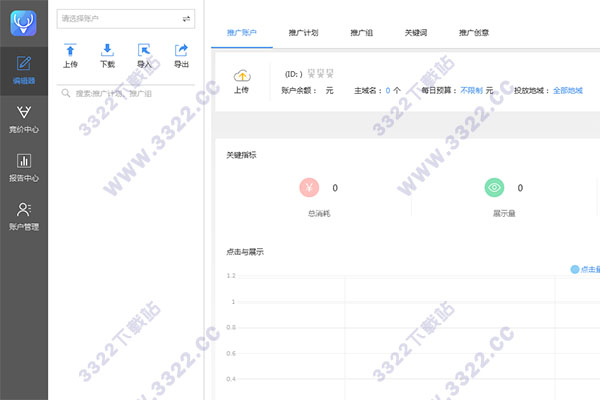Click the (ID:) account text
The image size is (600, 400).
pos(293,74)
